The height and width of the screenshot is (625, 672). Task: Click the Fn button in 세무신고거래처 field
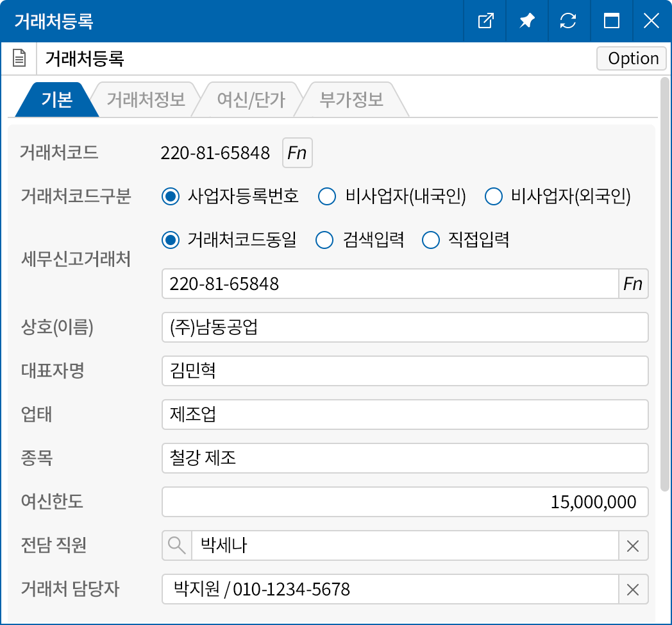coord(633,284)
